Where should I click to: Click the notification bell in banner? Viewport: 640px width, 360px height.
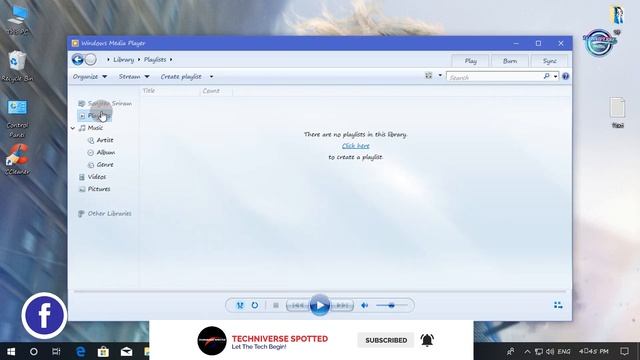[x=427, y=340]
